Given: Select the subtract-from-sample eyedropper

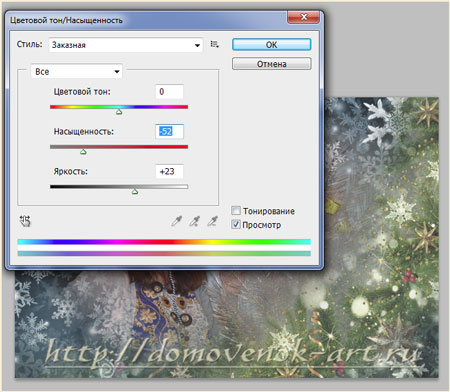Looking at the screenshot, I should coord(213,221).
